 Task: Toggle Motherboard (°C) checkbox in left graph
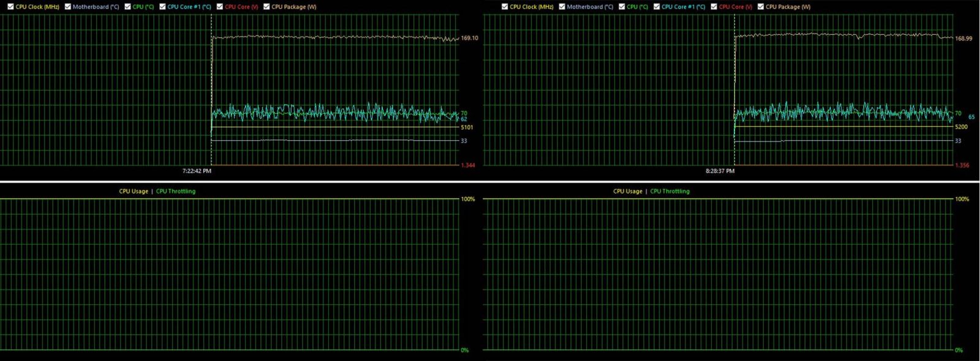click(x=68, y=7)
